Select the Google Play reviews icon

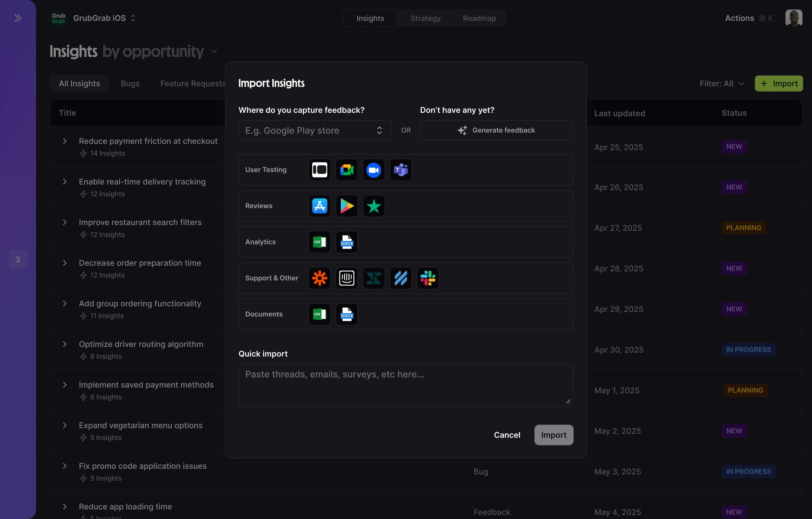click(346, 206)
